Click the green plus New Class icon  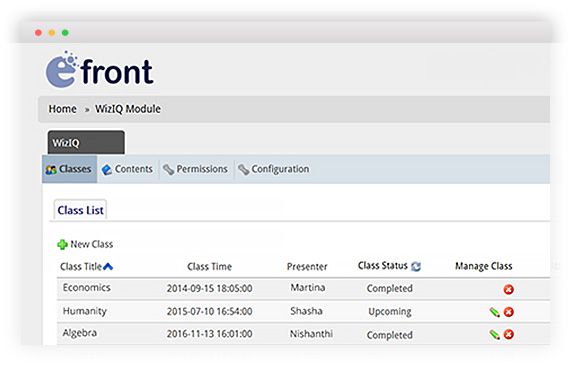62,244
